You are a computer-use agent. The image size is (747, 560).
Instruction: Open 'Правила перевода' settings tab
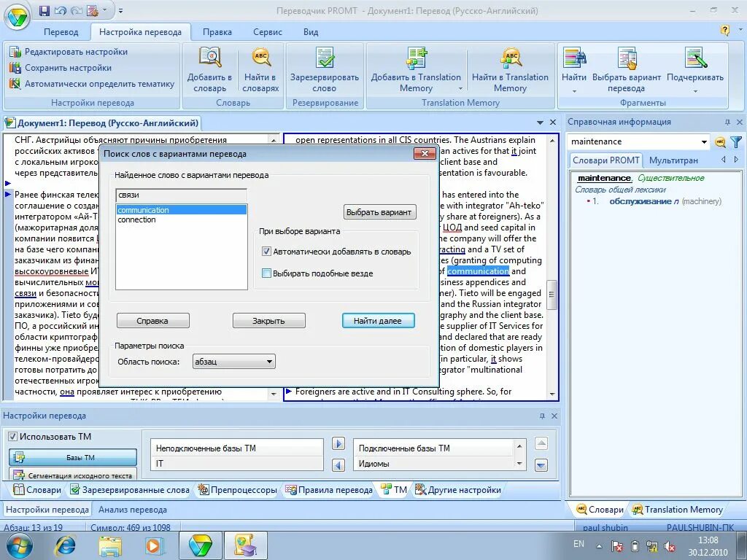click(329, 489)
